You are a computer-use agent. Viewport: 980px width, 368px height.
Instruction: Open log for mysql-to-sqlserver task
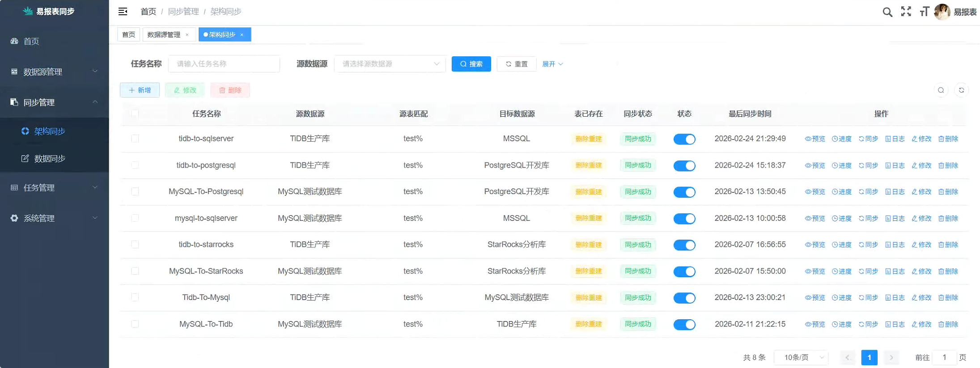(895, 219)
